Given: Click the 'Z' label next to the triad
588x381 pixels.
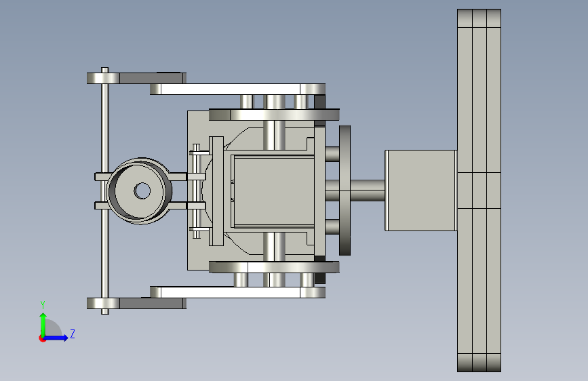Looking at the screenshot, I should click(73, 334).
